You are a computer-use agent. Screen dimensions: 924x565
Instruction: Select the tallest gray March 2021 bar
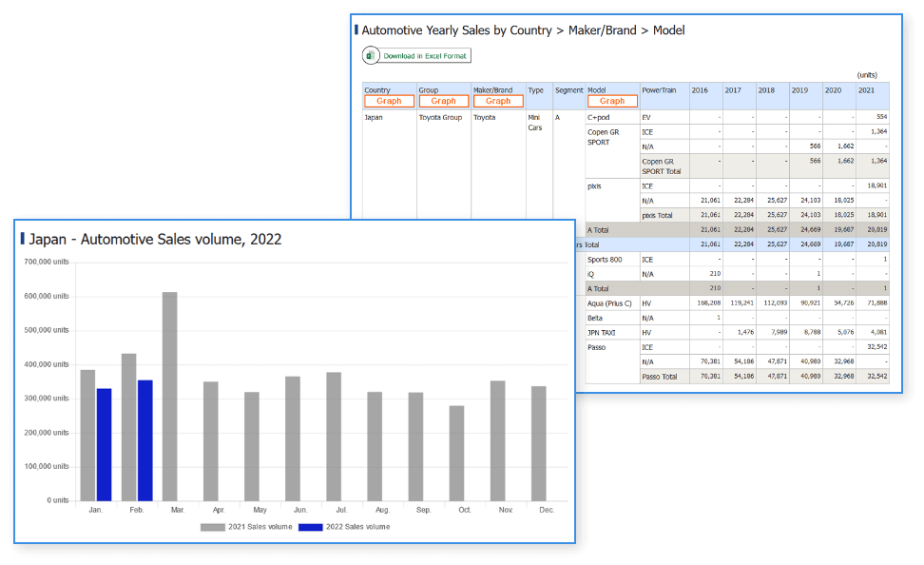click(169, 396)
